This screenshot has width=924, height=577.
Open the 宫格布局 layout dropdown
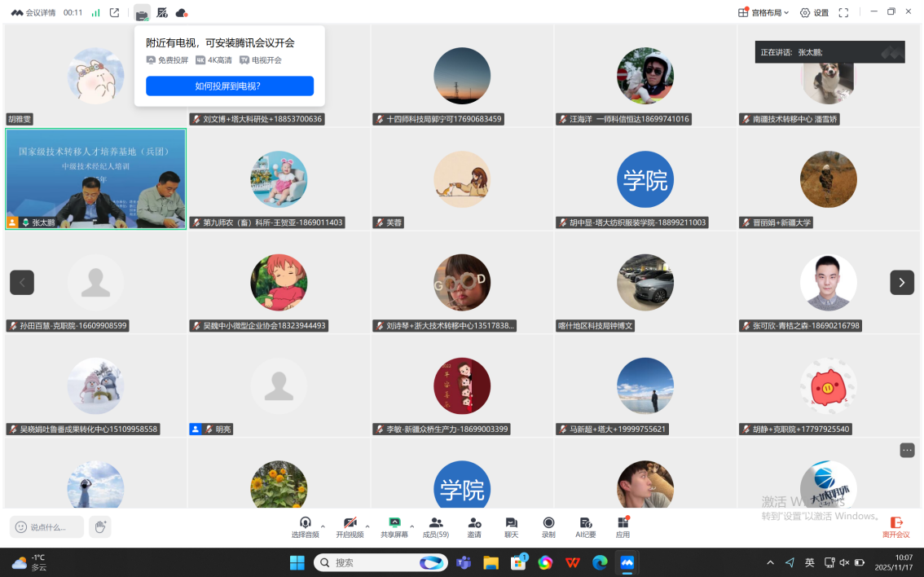pyautogui.click(x=763, y=12)
